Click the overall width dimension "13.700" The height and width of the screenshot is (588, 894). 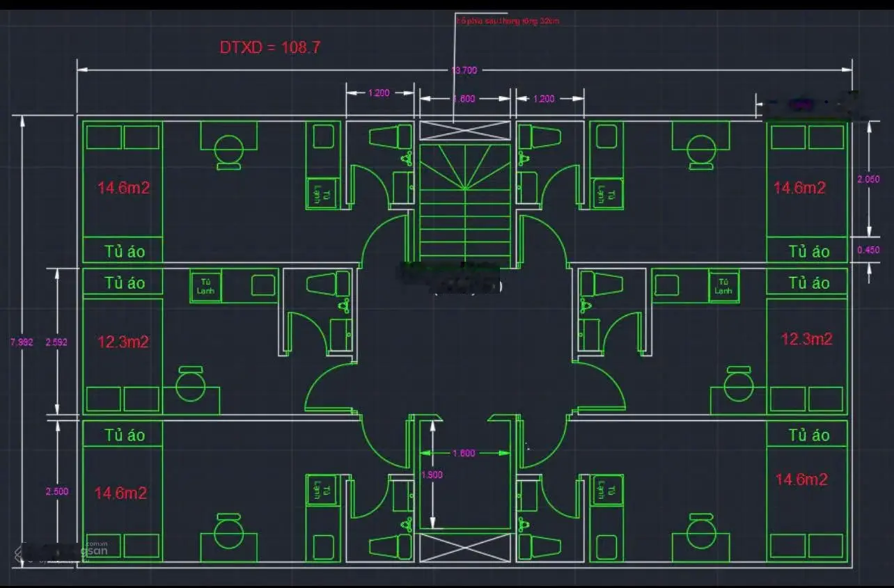(x=464, y=70)
